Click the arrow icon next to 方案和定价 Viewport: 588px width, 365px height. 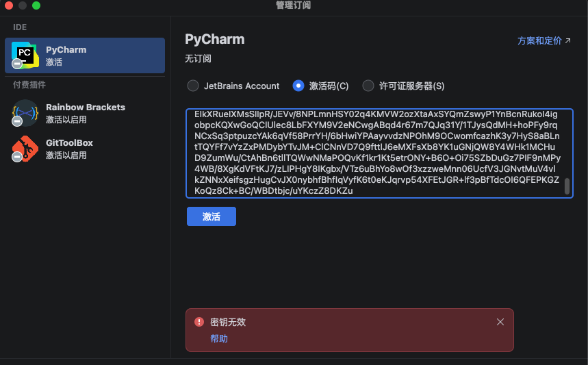pyautogui.click(x=567, y=40)
